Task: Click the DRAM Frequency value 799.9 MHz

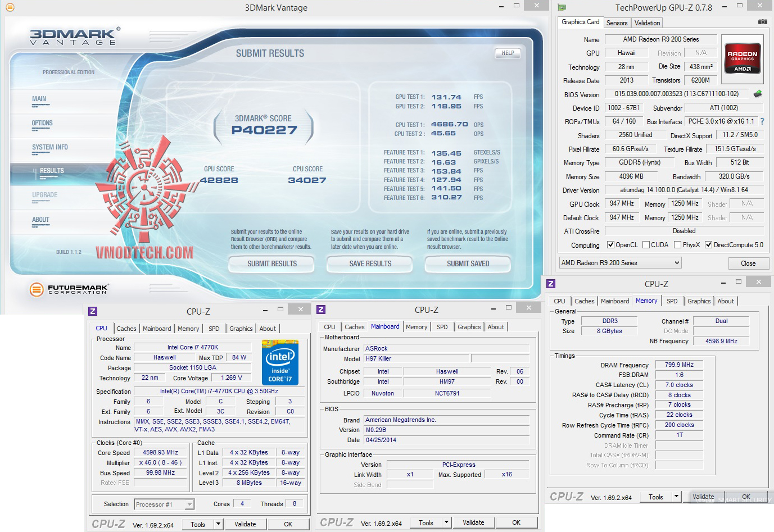Action: [x=680, y=365]
